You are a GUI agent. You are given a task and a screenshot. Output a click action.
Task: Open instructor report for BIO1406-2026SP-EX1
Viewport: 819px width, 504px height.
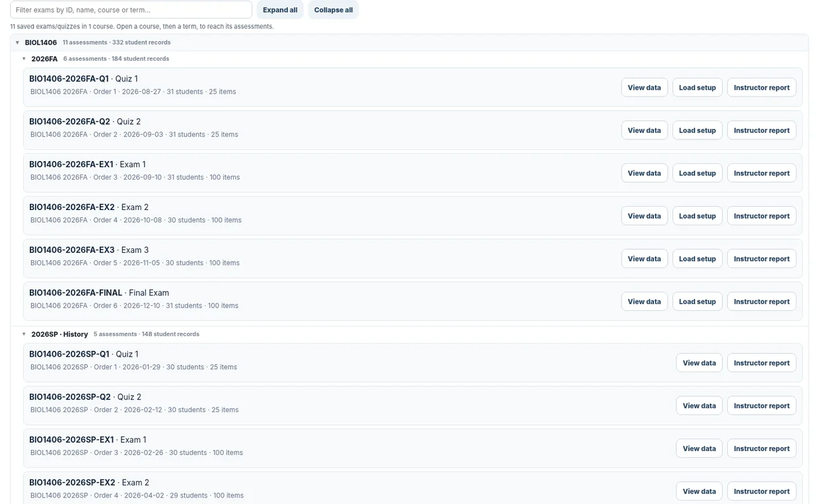[762, 449]
